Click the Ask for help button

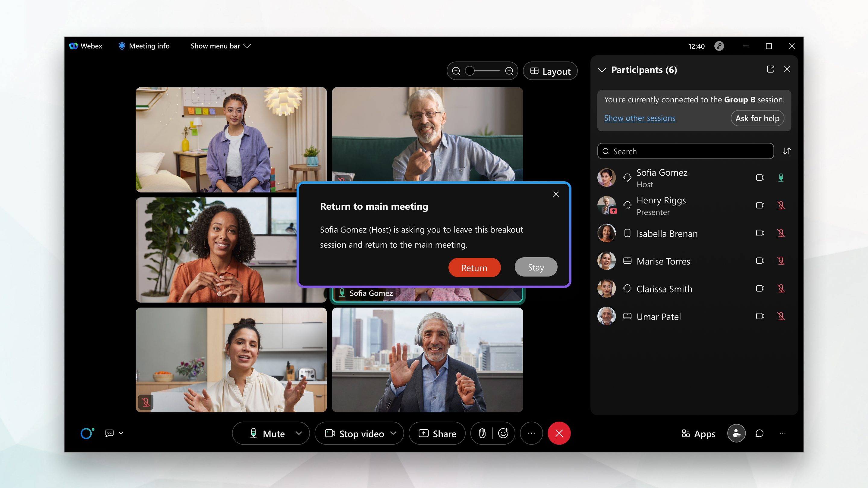pyautogui.click(x=758, y=118)
